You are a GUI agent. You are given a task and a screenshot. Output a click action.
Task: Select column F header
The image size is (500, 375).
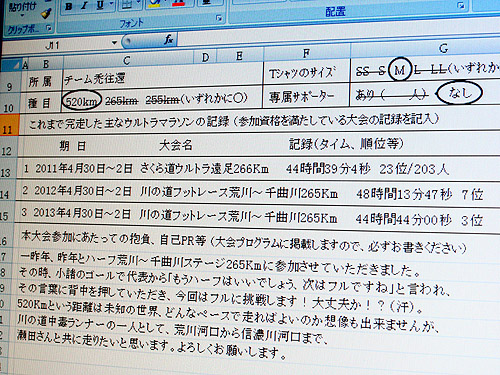pyautogui.click(x=306, y=53)
